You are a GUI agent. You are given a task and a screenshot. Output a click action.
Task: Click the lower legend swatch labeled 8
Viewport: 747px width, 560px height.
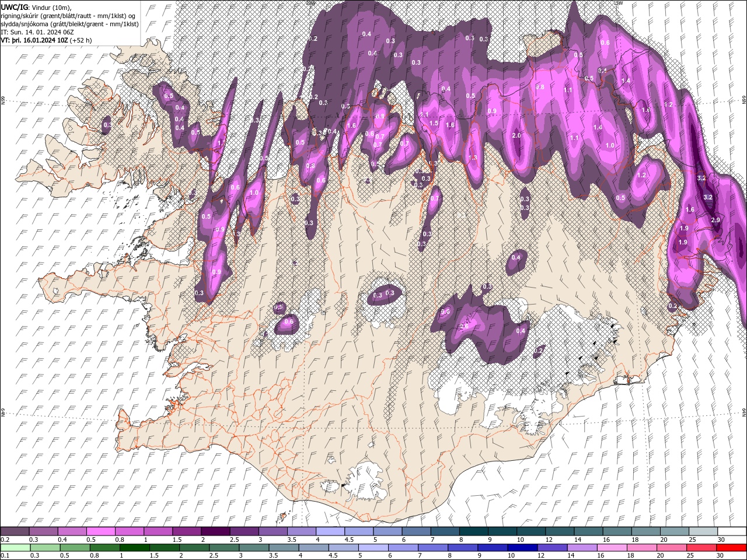(463, 548)
